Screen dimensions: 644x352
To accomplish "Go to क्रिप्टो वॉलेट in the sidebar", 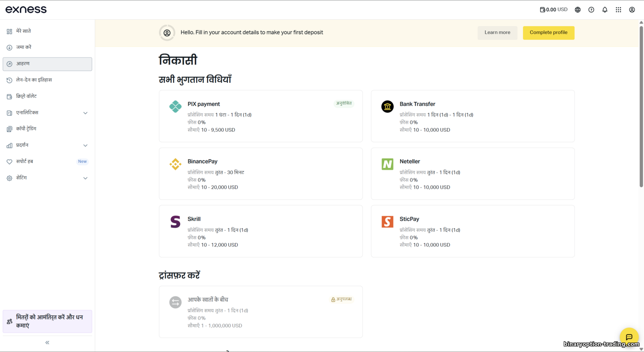I will click(x=26, y=96).
